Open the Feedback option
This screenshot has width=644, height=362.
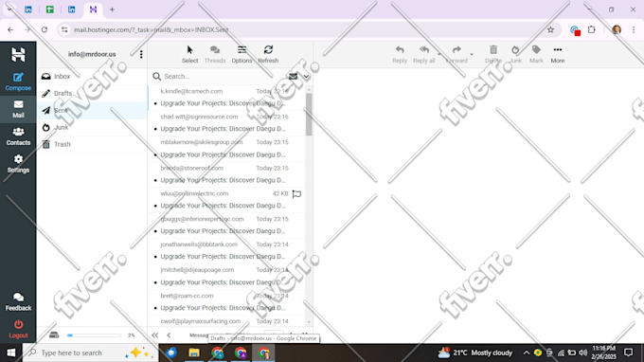pyautogui.click(x=18, y=301)
